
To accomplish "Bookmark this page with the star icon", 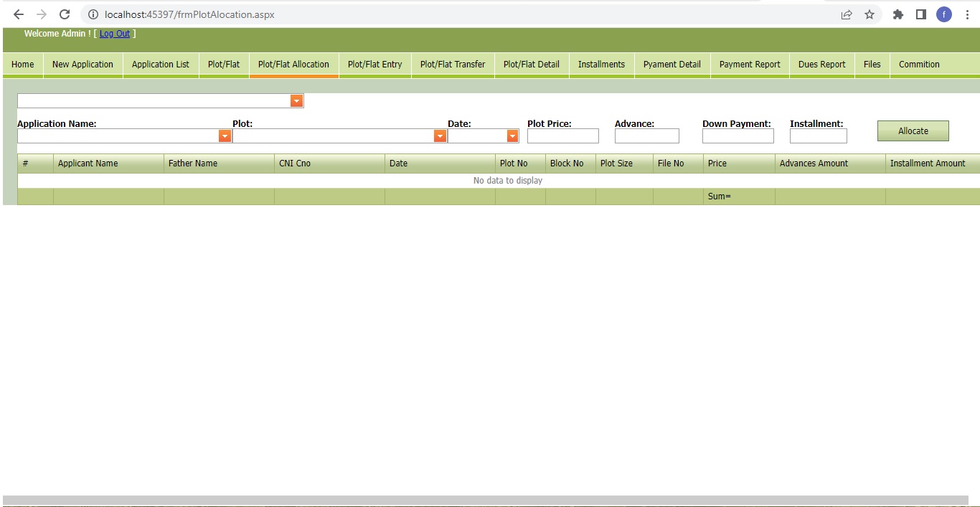I will point(870,14).
